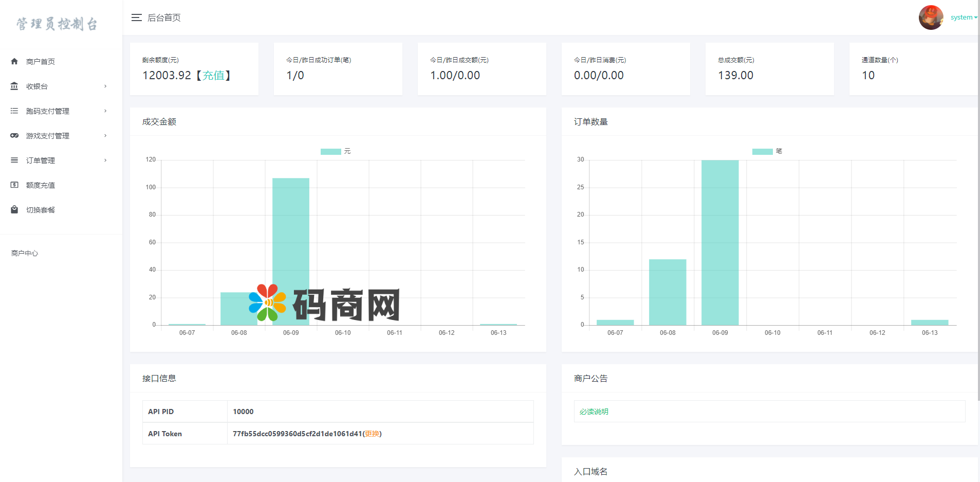This screenshot has height=482, width=980.
Task: Click the user avatar picture
Action: click(931, 17)
